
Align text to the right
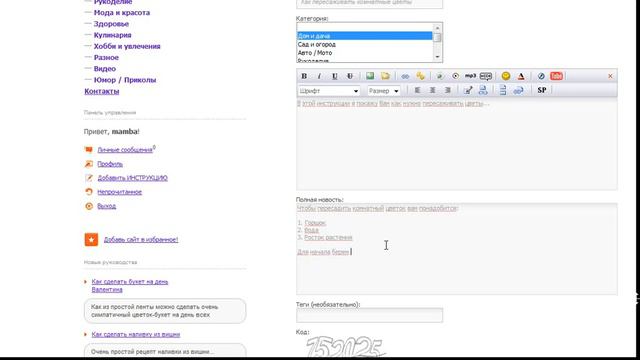[x=448, y=91]
